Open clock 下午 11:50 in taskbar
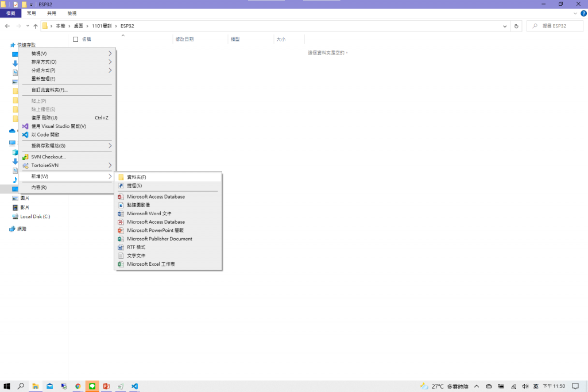The image size is (588, 392). (554, 386)
